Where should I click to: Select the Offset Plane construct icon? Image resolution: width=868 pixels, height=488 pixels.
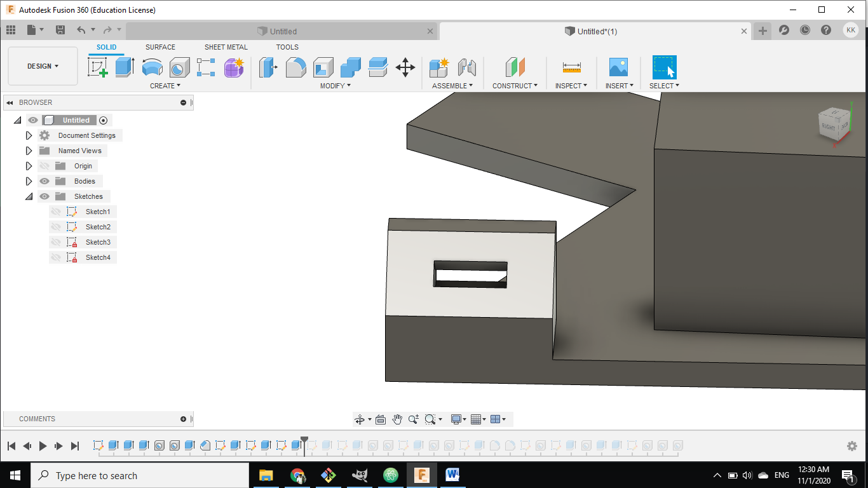click(515, 67)
